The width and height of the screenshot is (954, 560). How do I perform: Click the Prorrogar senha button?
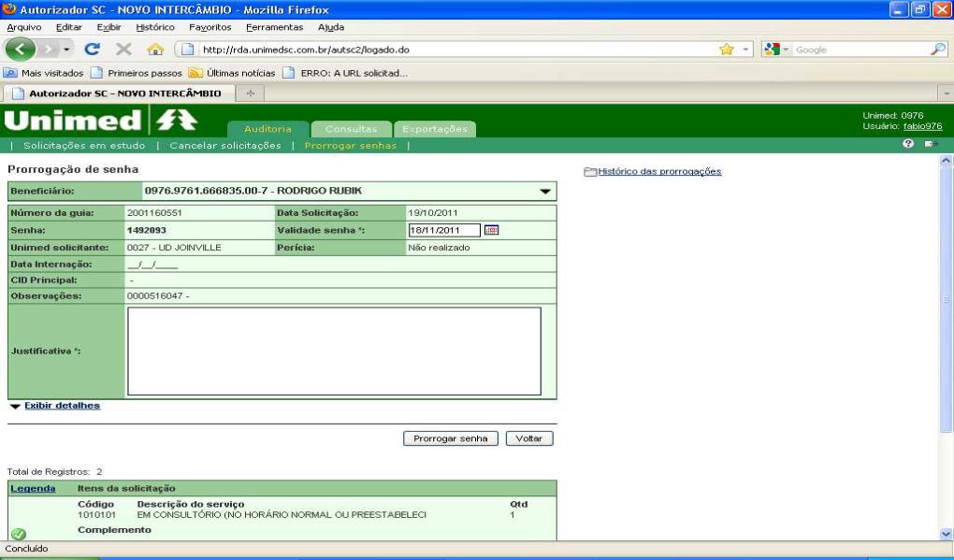[450, 438]
